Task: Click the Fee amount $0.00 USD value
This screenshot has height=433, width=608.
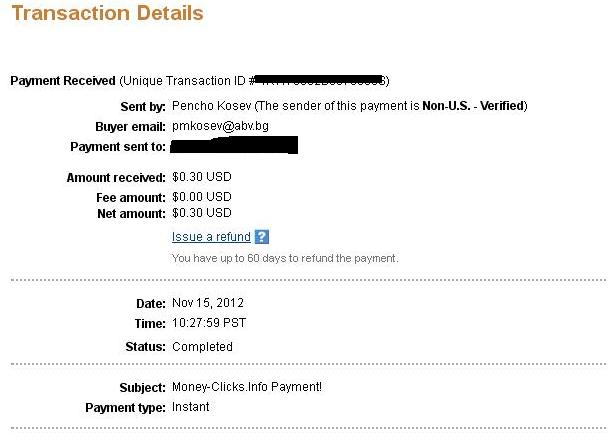Action: coord(202,198)
